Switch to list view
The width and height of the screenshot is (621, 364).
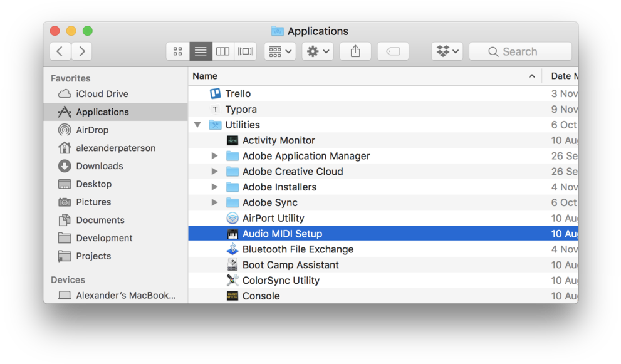[x=201, y=51]
